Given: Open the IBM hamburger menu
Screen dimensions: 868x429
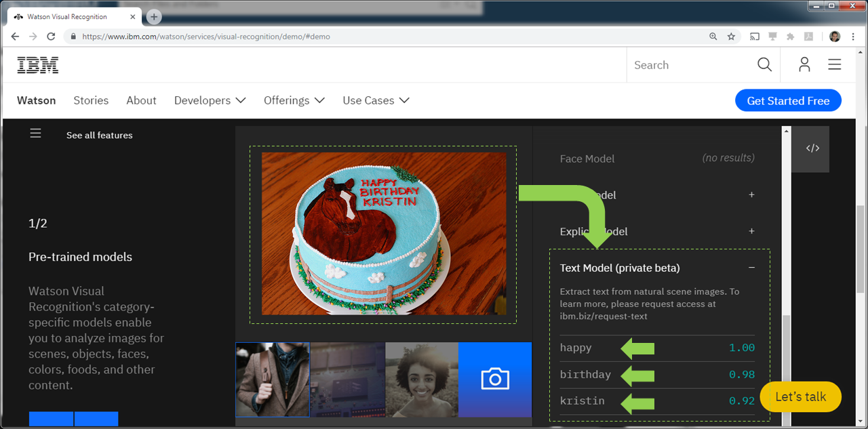Looking at the screenshot, I should (835, 65).
